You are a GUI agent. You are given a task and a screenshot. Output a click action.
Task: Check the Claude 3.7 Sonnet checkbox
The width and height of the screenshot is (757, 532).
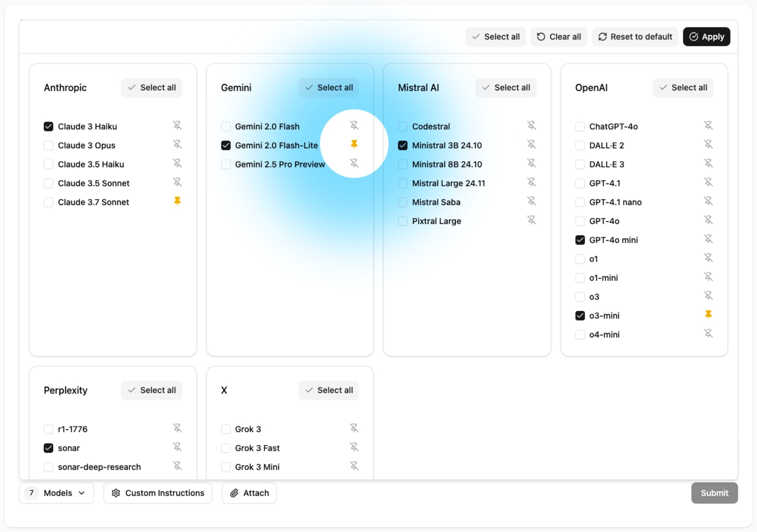click(48, 202)
